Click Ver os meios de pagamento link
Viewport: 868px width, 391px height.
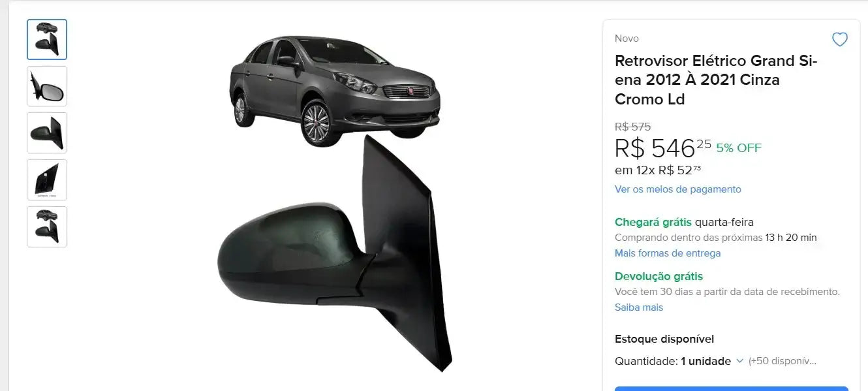click(x=677, y=189)
